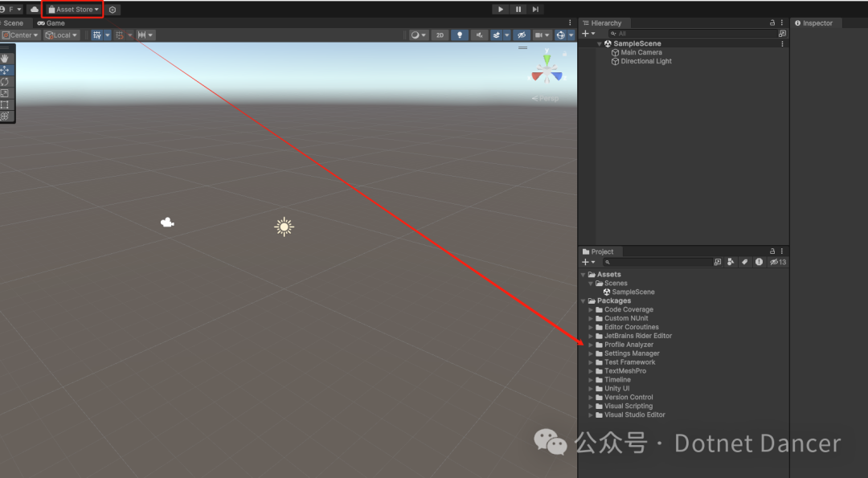Open the Project panel kebab menu
868x478 pixels.
(782, 251)
